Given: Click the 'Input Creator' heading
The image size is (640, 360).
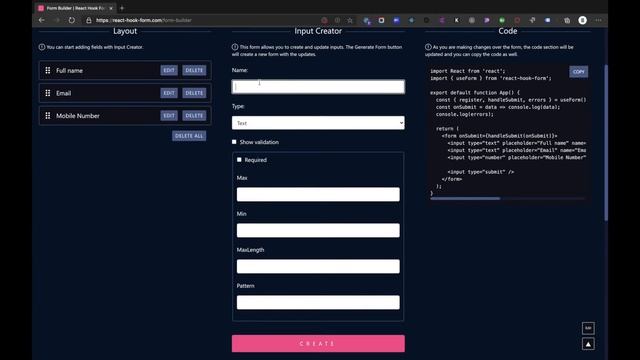Looking at the screenshot, I should click(x=318, y=31).
